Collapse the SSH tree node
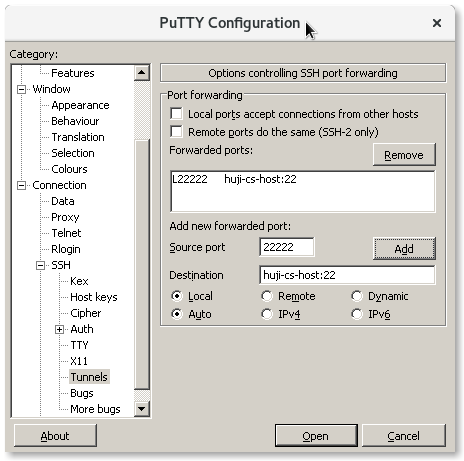The height and width of the screenshot is (461, 464). (x=40, y=265)
